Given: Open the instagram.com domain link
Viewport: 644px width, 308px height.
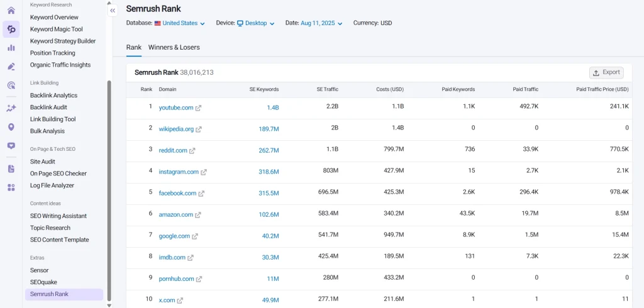Looking at the screenshot, I should pos(179,172).
